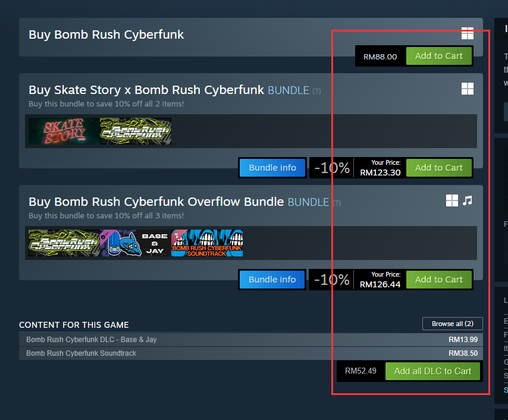Click Windows icon on Skate Story bundle

(468, 89)
